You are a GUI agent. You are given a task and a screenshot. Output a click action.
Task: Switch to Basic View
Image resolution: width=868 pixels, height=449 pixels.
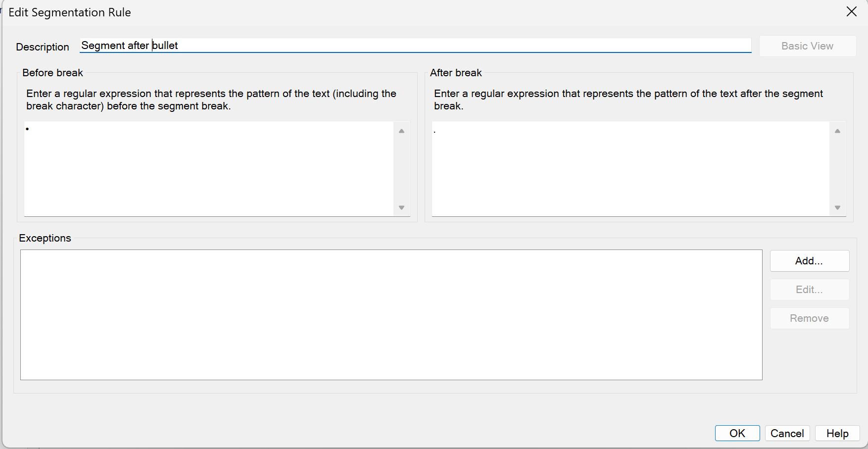(x=807, y=46)
